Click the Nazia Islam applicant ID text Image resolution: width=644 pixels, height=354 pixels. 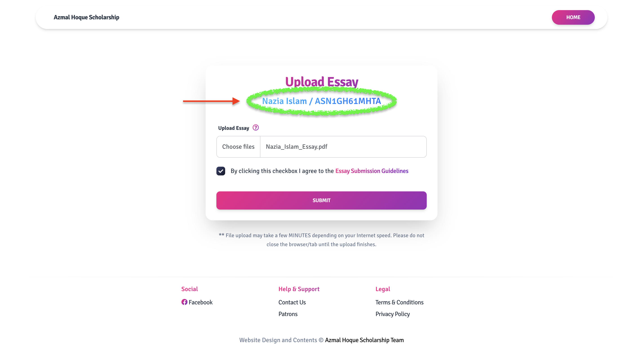[x=321, y=101]
